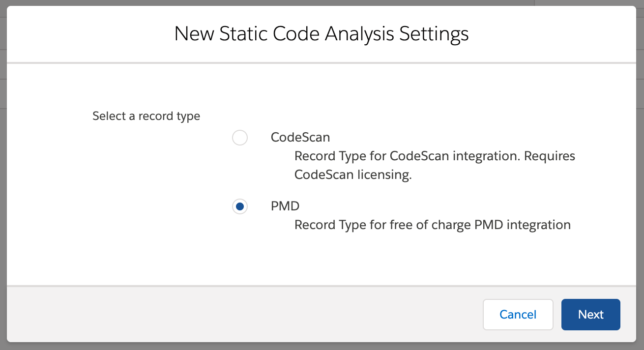The height and width of the screenshot is (350, 644).
Task: Click the free of charge PMD description
Action: (x=432, y=225)
